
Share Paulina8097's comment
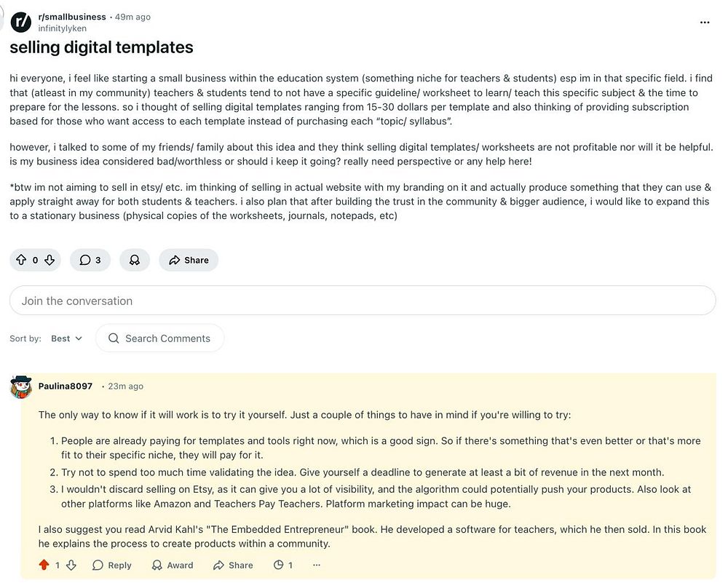click(233, 565)
